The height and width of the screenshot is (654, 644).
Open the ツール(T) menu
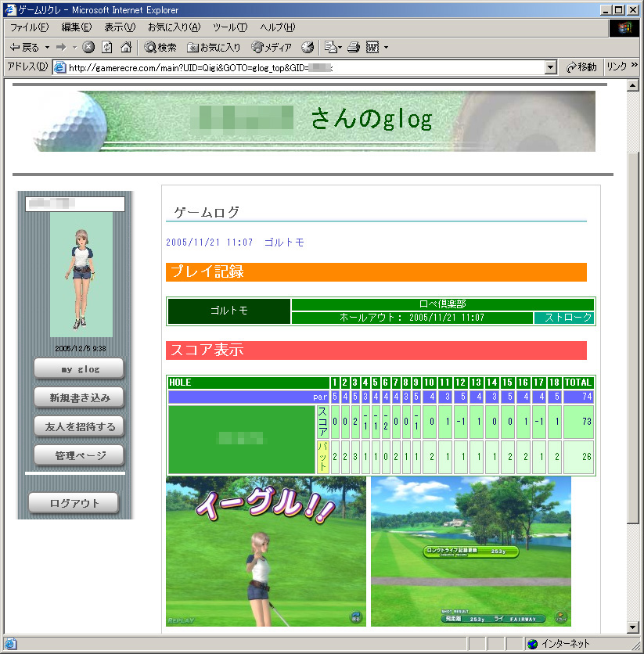point(230,27)
